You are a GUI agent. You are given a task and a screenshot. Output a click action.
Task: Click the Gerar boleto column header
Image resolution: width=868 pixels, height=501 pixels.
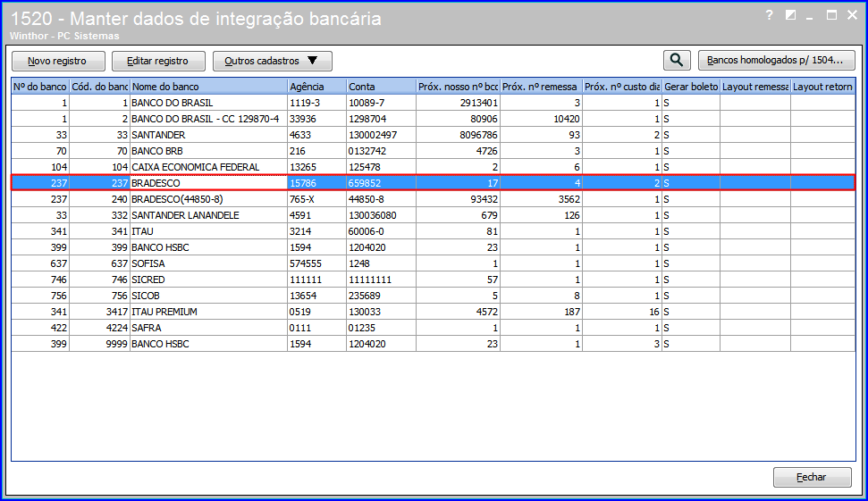691,87
